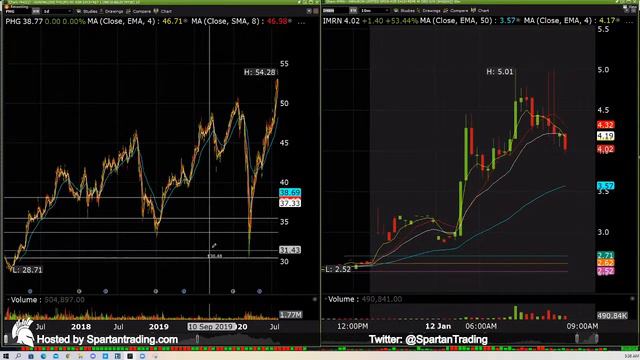Toggle EMA 4 study marker on PHG chart
The height and width of the screenshot is (360, 640).
pyautogui.click(x=186, y=21)
